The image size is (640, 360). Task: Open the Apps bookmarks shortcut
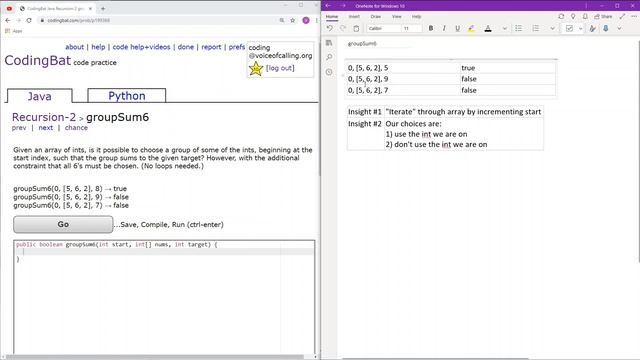pyautogui.click(x=13, y=31)
